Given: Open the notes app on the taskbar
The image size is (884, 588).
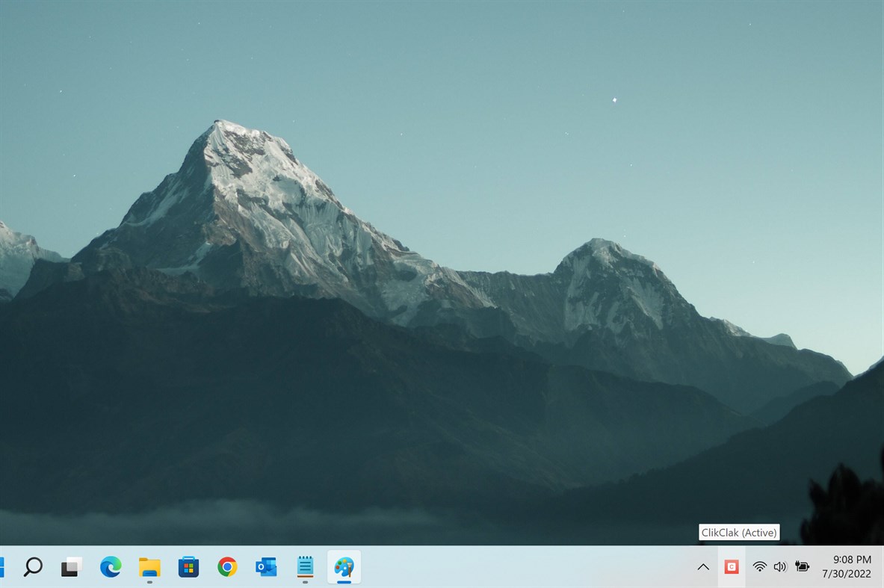Looking at the screenshot, I should pos(305,567).
